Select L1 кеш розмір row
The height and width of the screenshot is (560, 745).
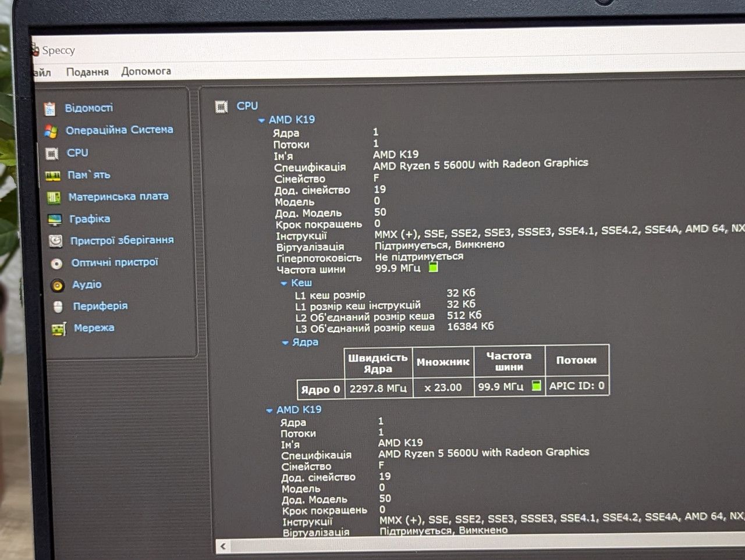pyautogui.click(x=386, y=294)
